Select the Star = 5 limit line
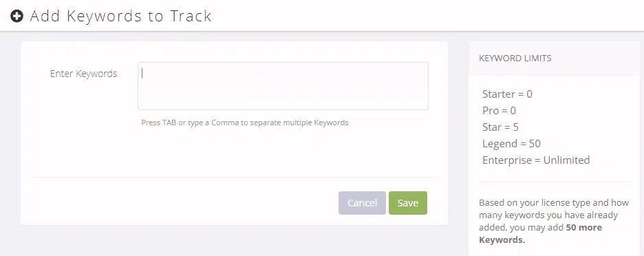 click(x=500, y=127)
